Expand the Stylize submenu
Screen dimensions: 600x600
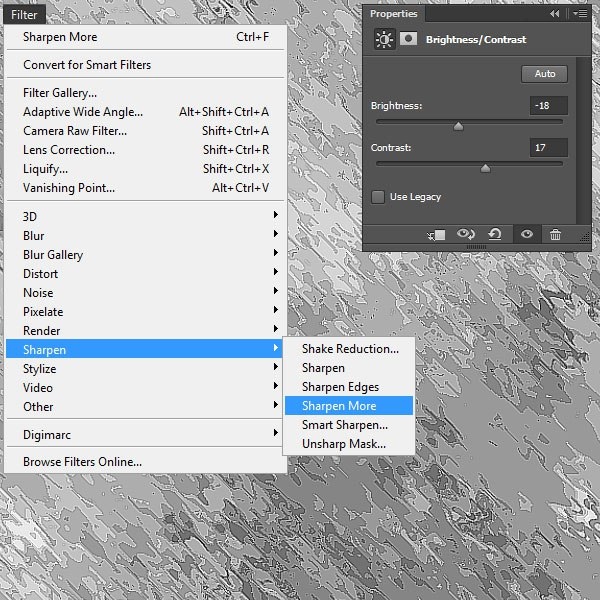[x=145, y=369]
